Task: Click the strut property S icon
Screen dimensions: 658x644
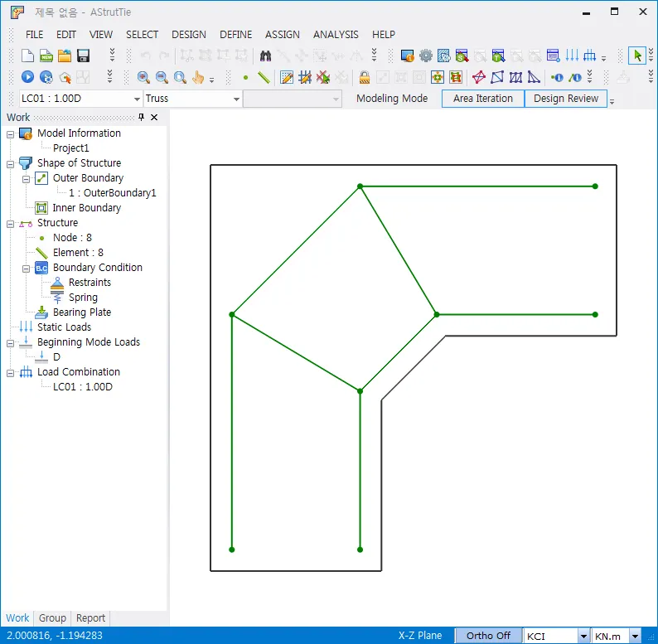Action: pyautogui.click(x=462, y=56)
